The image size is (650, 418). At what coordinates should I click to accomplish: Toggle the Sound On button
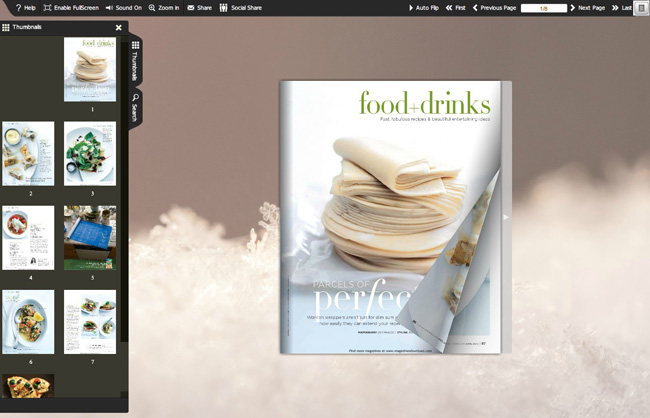[x=124, y=8]
